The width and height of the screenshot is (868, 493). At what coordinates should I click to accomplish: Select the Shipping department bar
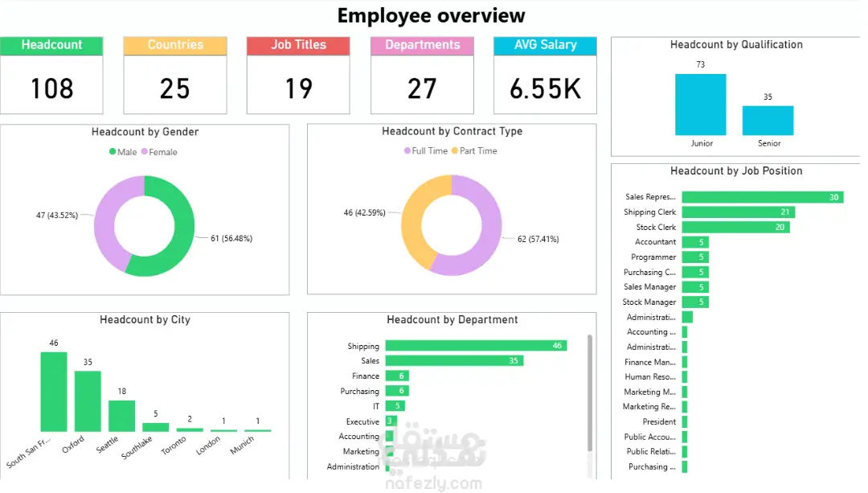coord(476,346)
